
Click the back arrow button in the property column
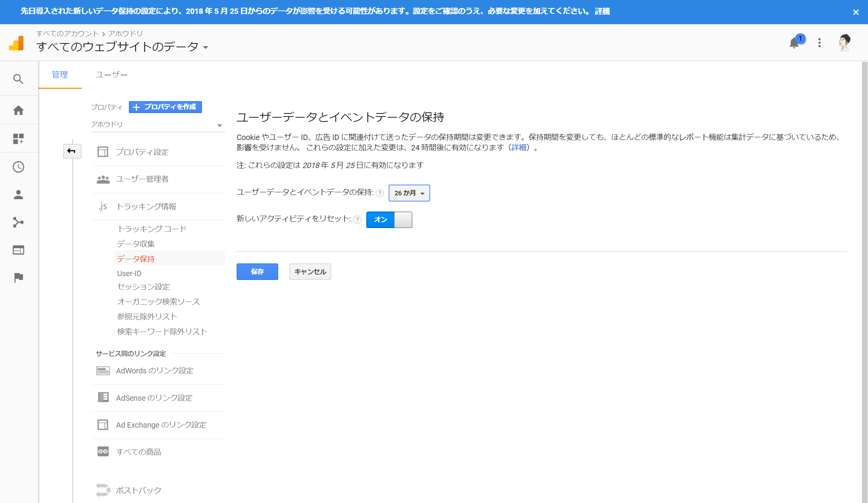click(72, 151)
